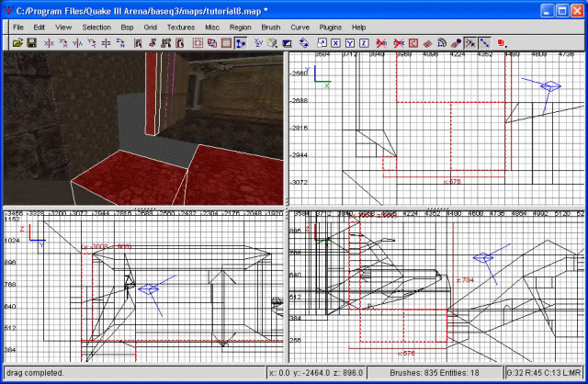Open a map file from toolbar
Screen dimensions: 588x384
click(x=17, y=43)
